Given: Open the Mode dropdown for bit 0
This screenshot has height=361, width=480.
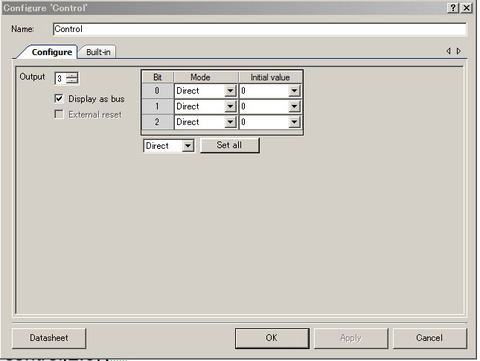Looking at the screenshot, I should click(x=230, y=91).
